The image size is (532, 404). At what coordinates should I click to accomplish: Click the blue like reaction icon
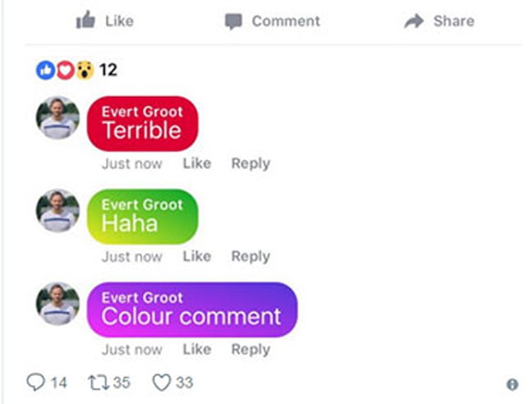click(x=45, y=70)
